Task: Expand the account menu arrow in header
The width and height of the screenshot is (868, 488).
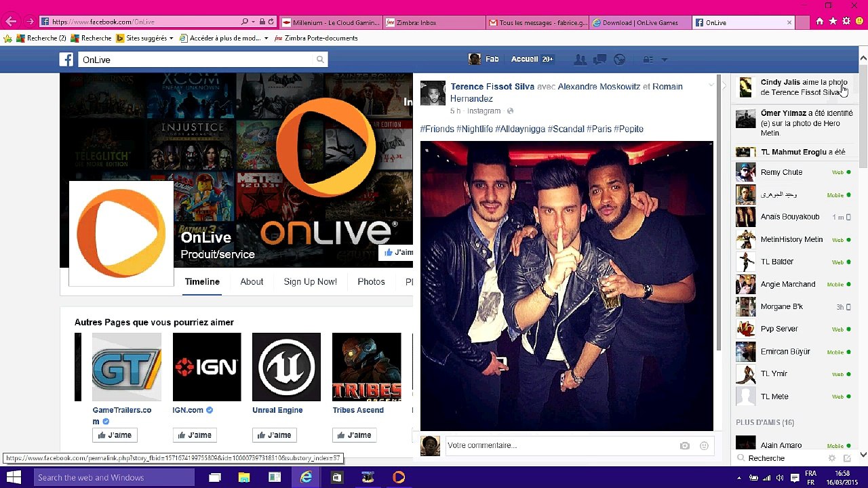Action: (x=665, y=60)
